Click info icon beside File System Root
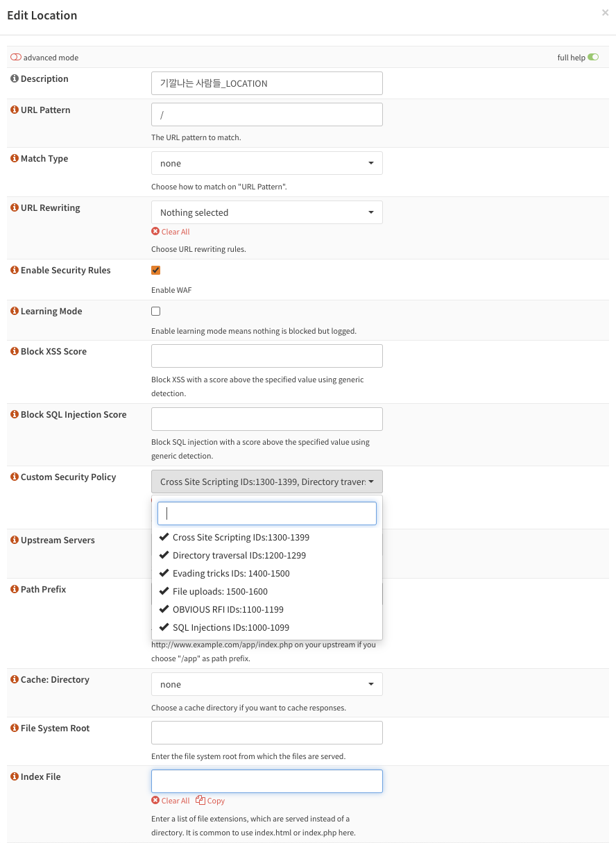Viewport: 616px width, 843px height. 15,729
